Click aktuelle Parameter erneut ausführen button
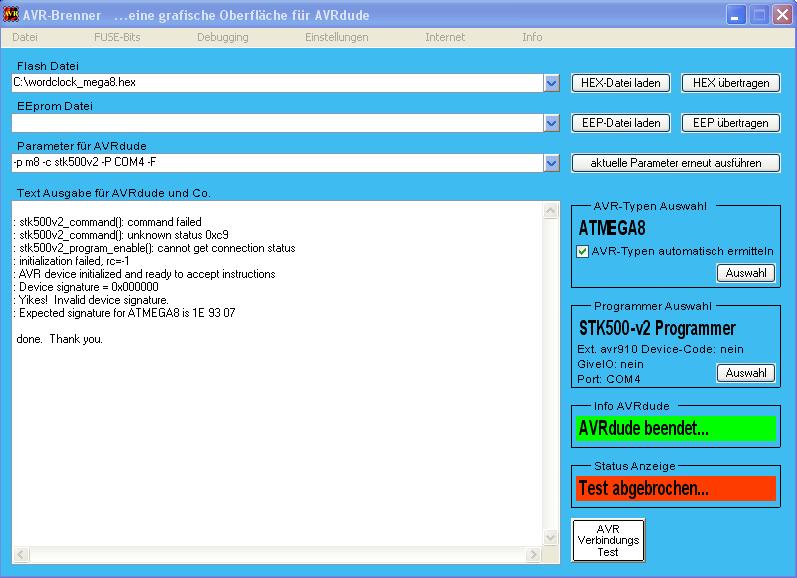 tap(676, 163)
